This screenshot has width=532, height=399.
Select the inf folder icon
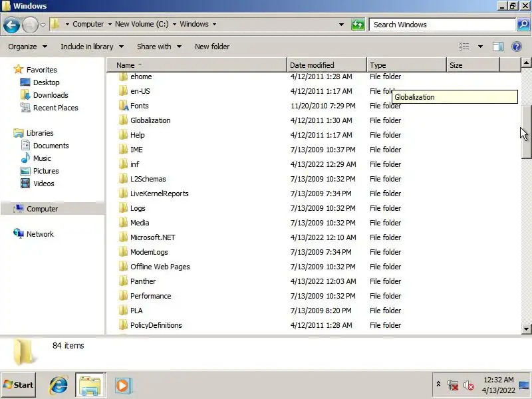pos(123,164)
